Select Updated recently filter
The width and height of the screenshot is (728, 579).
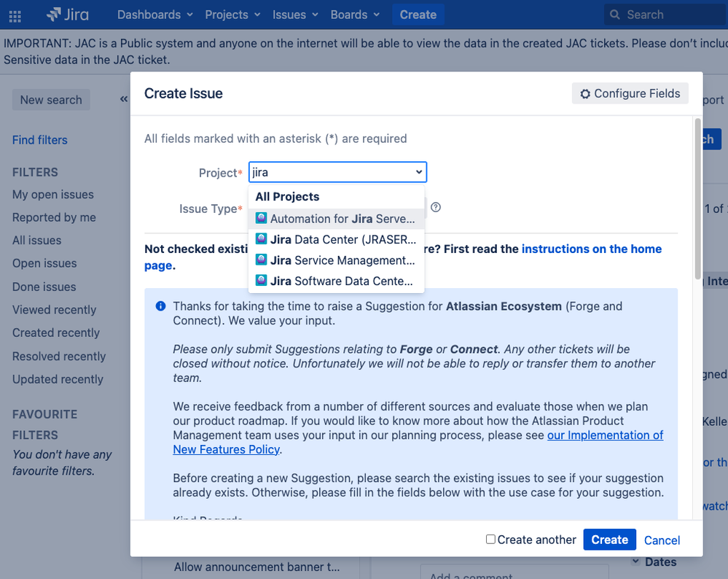coord(58,379)
